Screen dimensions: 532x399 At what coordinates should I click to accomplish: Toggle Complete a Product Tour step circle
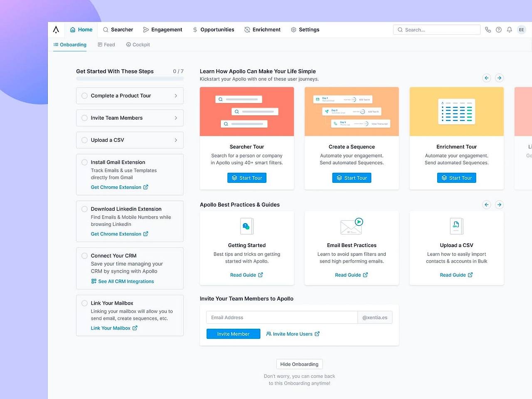[x=84, y=96]
